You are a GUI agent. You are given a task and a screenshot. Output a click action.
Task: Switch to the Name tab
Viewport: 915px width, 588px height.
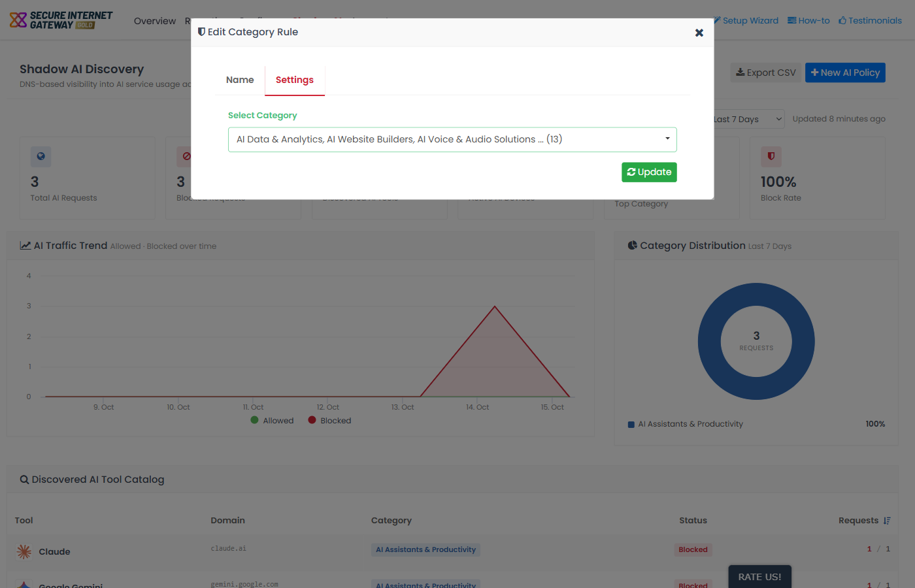pyautogui.click(x=240, y=80)
